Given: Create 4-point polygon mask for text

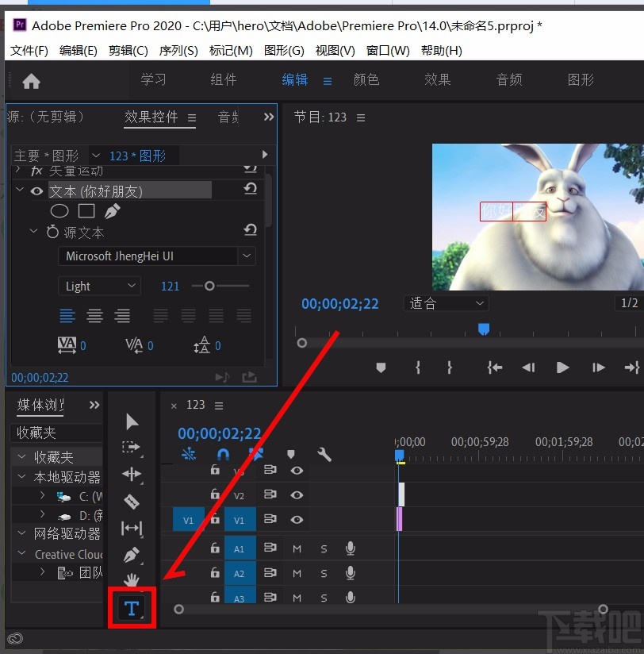Looking at the screenshot, I should [86, 211].
